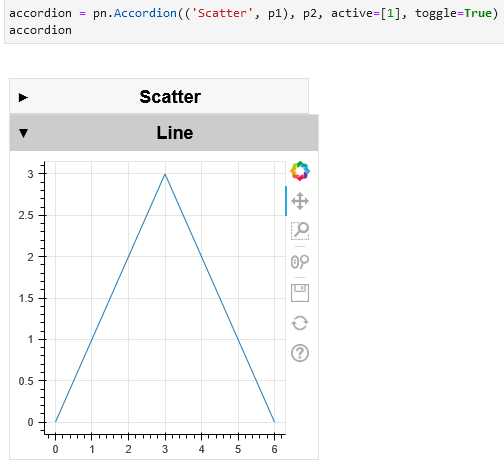This screenshot has width=504, height=467.
Task: Click the x-axis label 6
Action: (274, 449)
